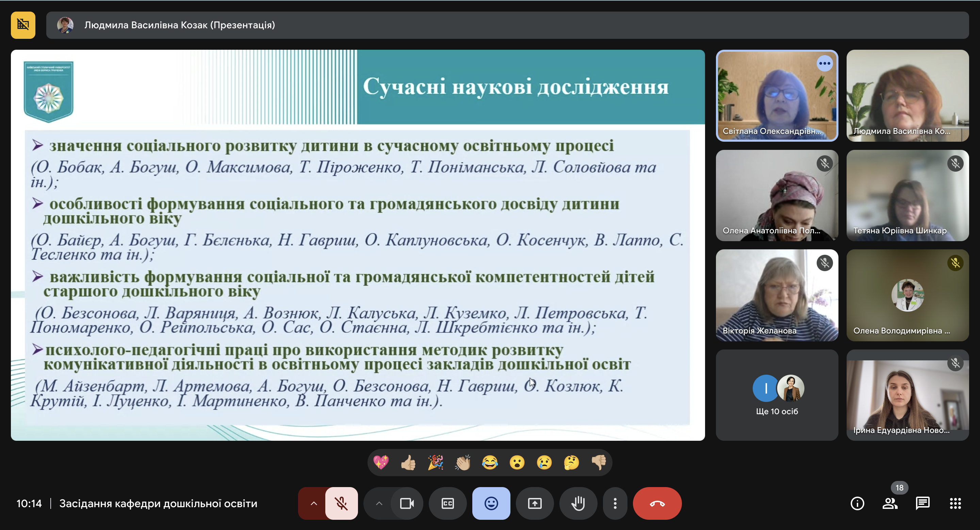This screenshot has height=530, width=980.
Task: Expand video settings chevron next to camera
Action: click(x=379, y=503)
